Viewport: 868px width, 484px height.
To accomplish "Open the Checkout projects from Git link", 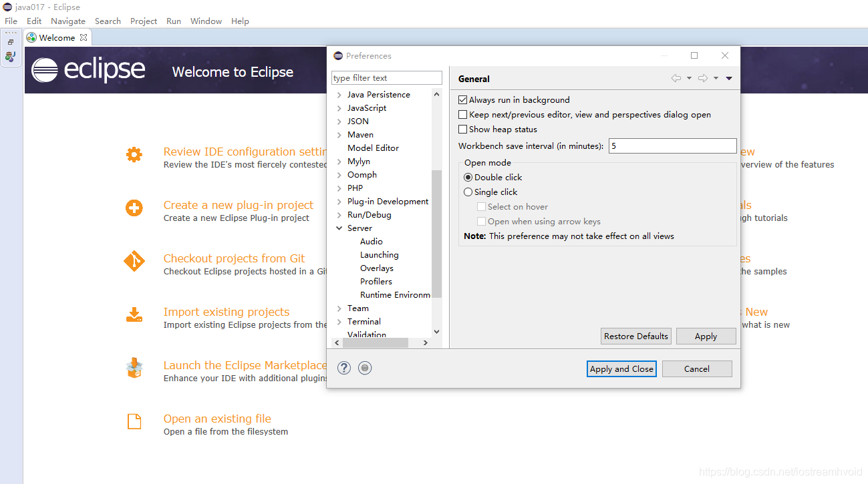I will point(234,258).
